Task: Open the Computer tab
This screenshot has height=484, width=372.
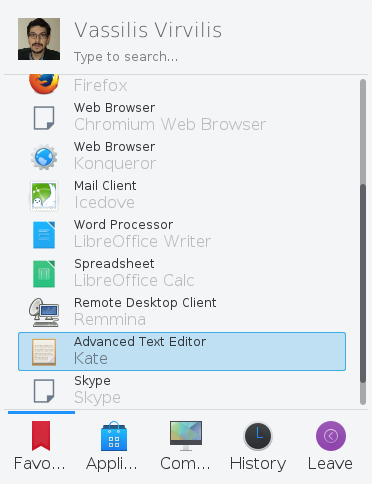Action: click(x=186, y=446)
